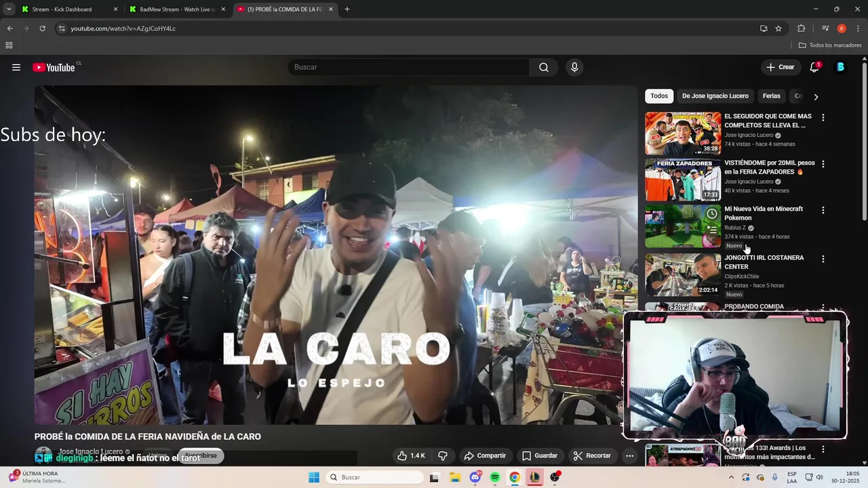868x488 pixels.
Task: Share the video with Compartir
Action: click(x=484, y=455)
